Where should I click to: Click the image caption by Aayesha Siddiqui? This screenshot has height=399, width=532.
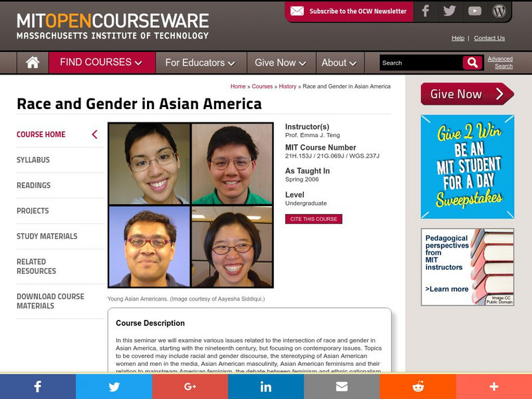pos(186,299)
